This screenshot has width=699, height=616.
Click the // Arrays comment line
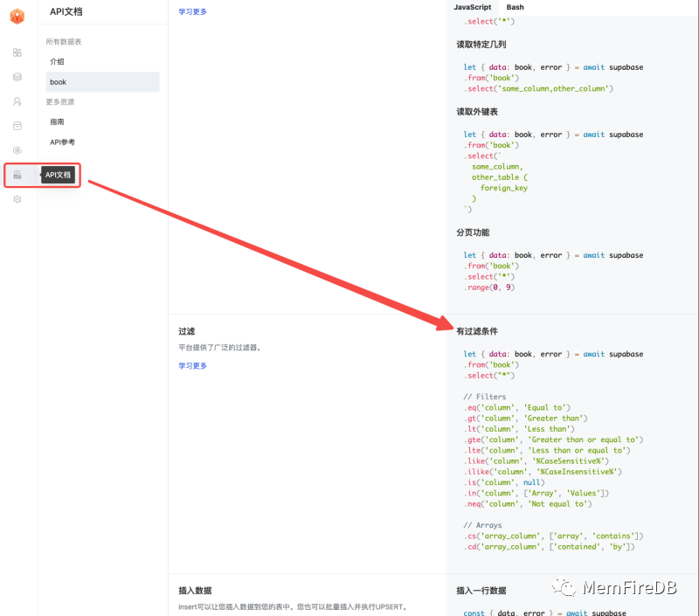coord(482,525)
